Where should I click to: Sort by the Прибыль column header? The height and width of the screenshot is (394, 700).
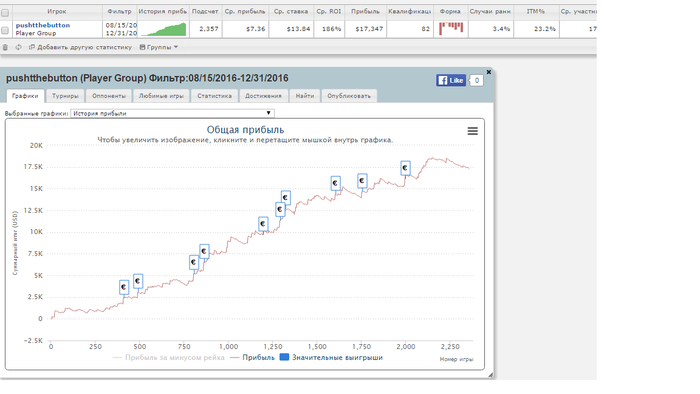point(365,12)
